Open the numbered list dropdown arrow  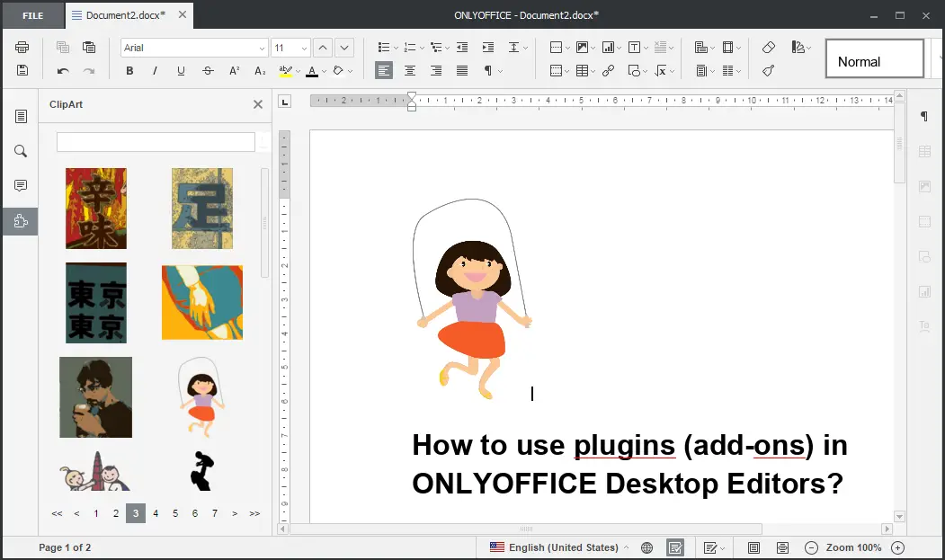click(422, 48)
